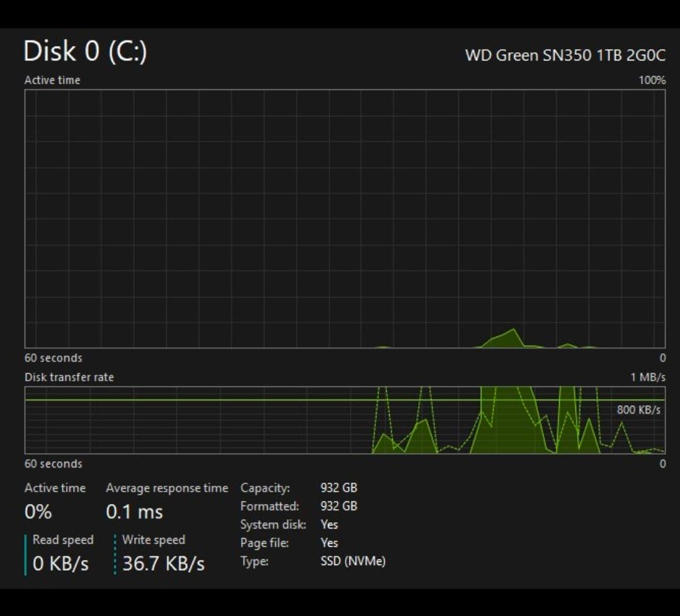Screen dimensions: 680x616
Task: Click the 60 seconds label under Active time graph
Action: [54, 358]
